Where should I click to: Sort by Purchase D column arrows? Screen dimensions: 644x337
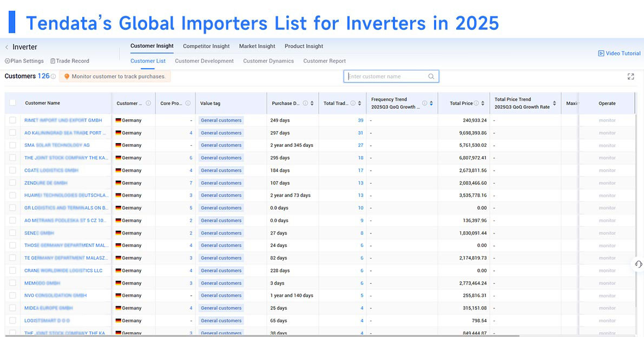(312, 103)
